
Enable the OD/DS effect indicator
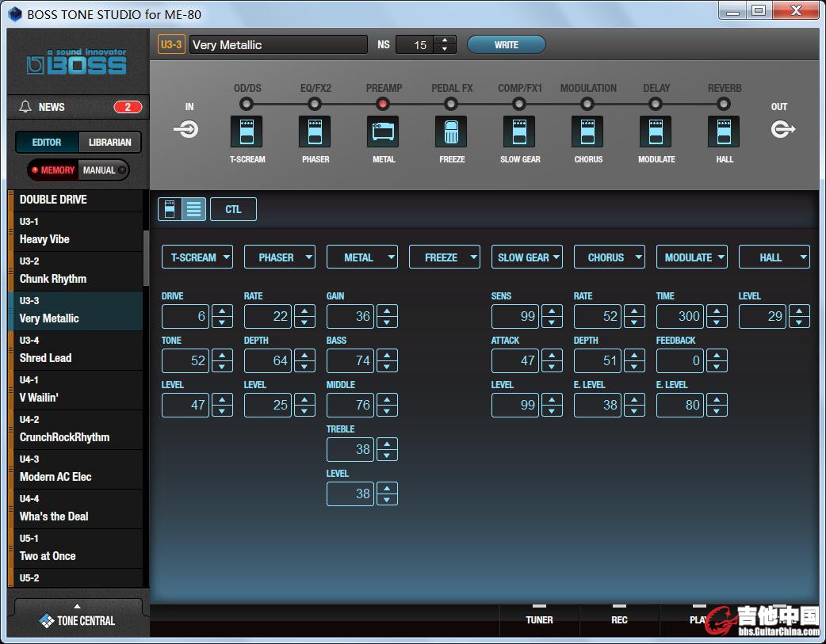(x=247, y=104)
